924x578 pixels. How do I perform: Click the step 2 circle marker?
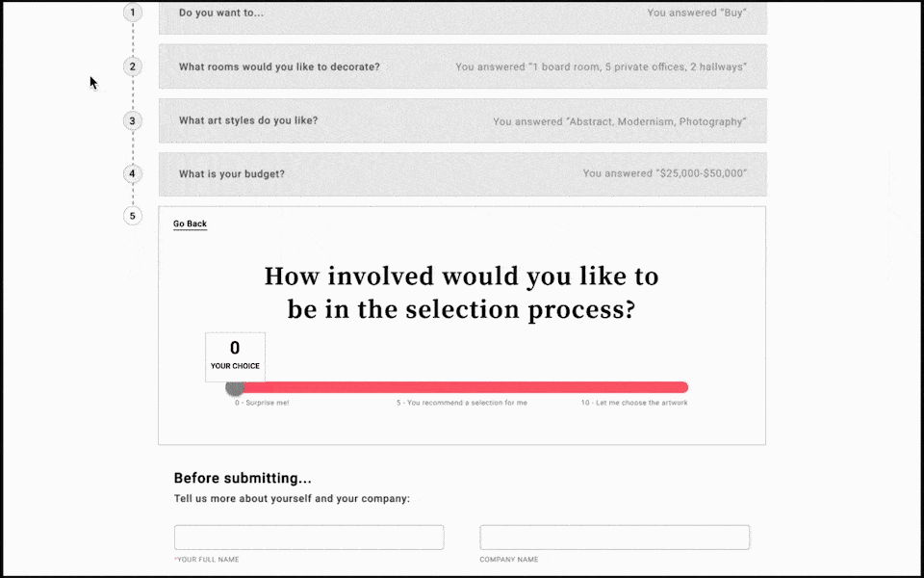[x=133, y=66]
